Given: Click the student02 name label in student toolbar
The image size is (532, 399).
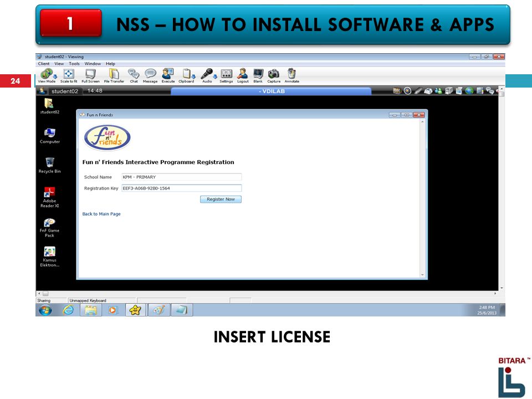Looking at the screenshot, I should click(65, 91).
